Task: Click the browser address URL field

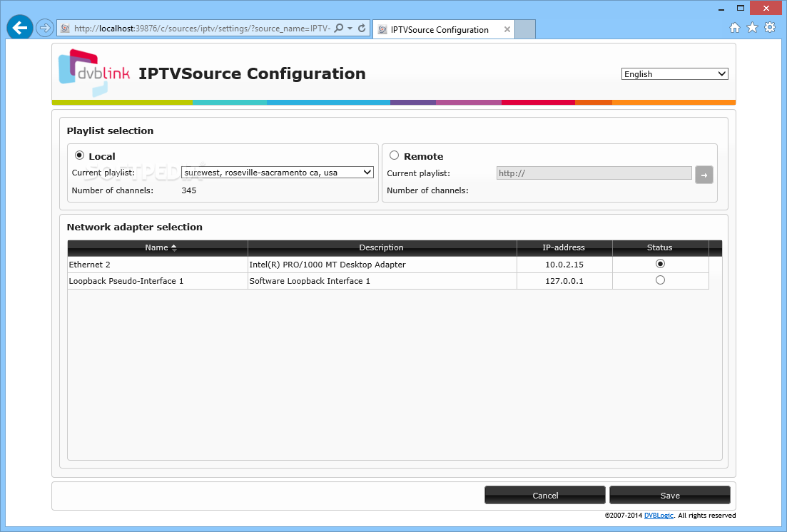Action: 202,29
